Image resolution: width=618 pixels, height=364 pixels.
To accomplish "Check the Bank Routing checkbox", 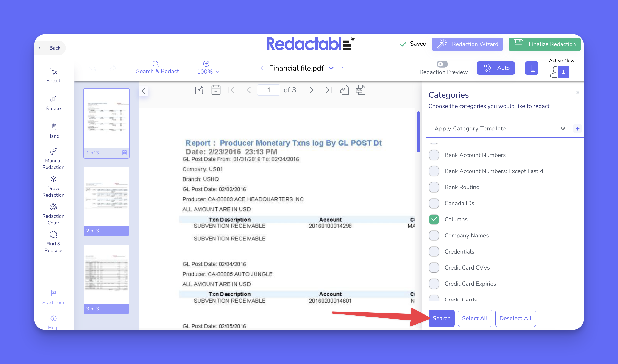I will [x=434, y=187].
